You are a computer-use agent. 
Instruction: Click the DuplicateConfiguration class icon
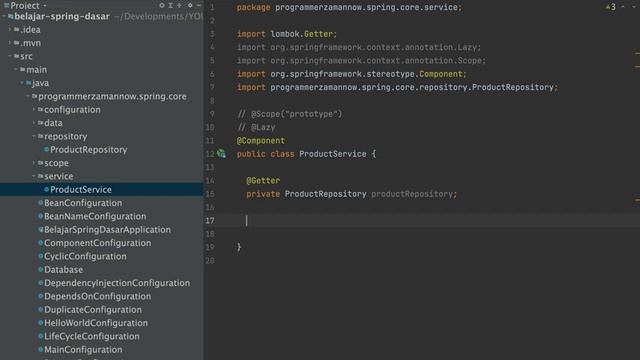click(40, 309)
